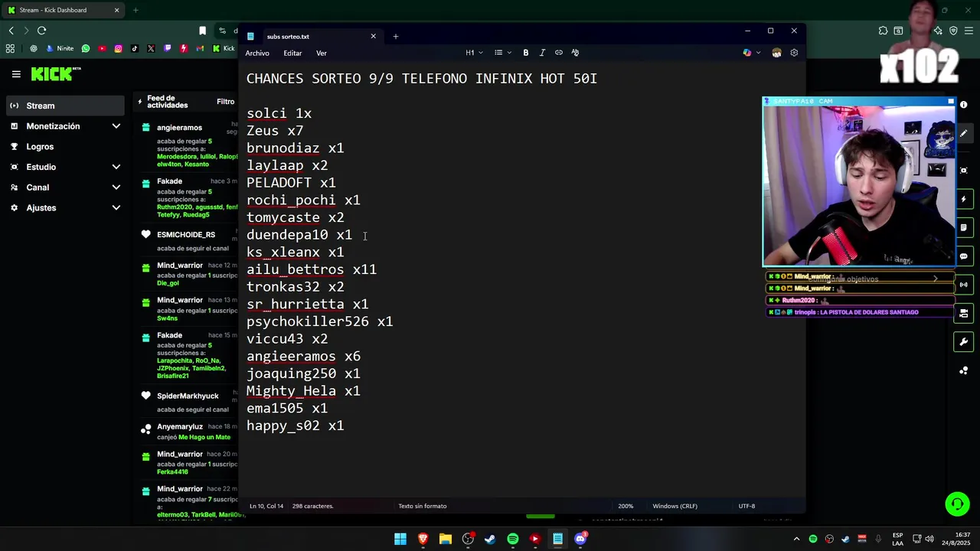The height and width of the screenshot is (551, 980).
Task: Open the Twitch bookmark
Action: (167, 48)
